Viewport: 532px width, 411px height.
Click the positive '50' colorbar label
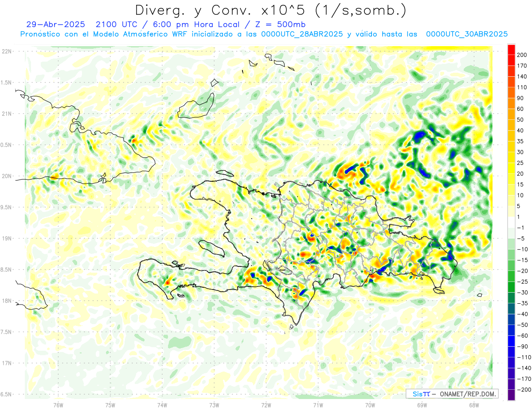520,120
